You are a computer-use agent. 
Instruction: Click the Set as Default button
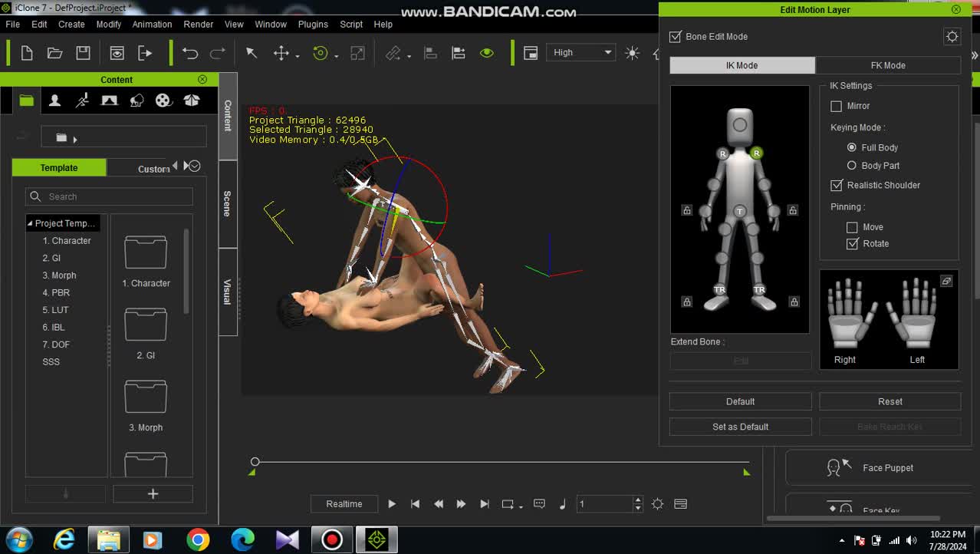pyautogui.click(x=740, y=427)
